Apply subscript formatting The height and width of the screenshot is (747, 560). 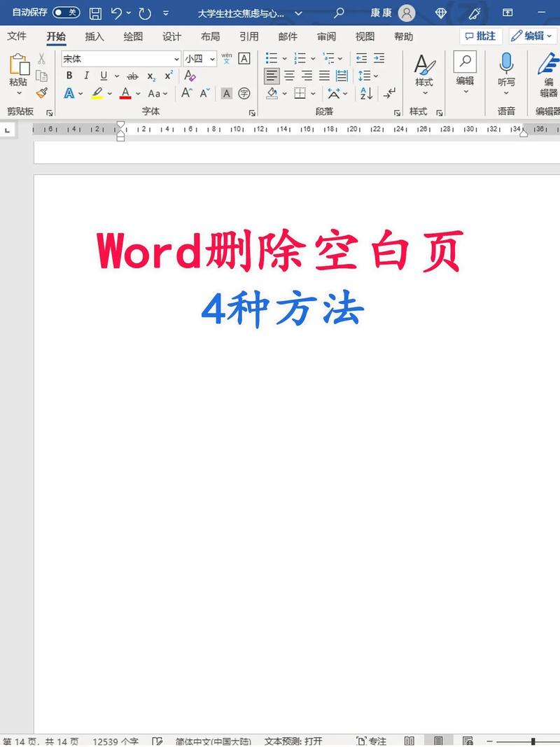(150, 76)
